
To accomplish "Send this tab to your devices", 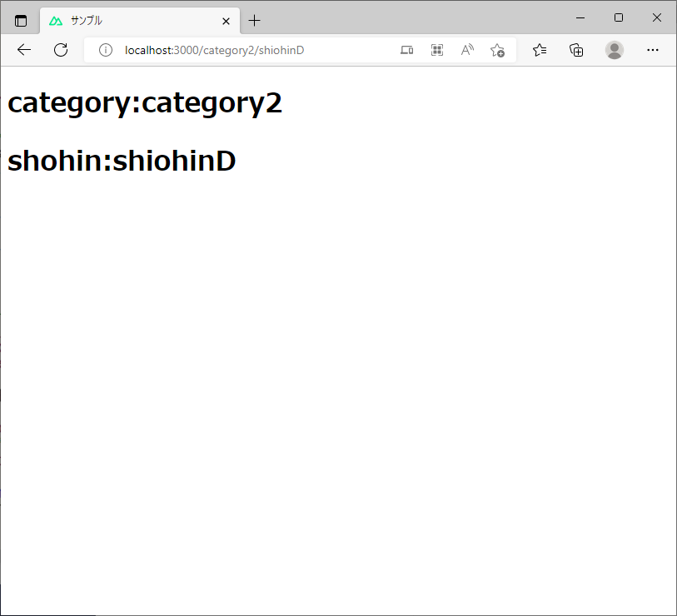I will [406, 50].
